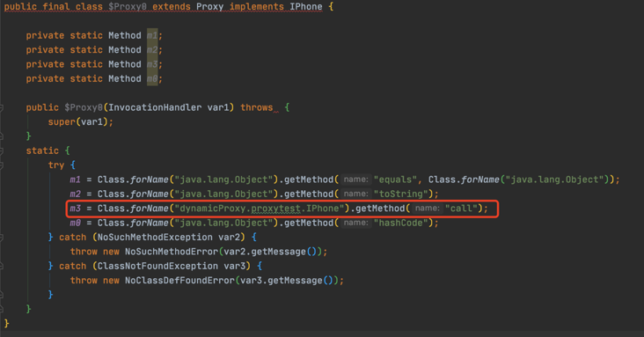
Task: Click the throws keyword in constructor
Action: (256, 107)
